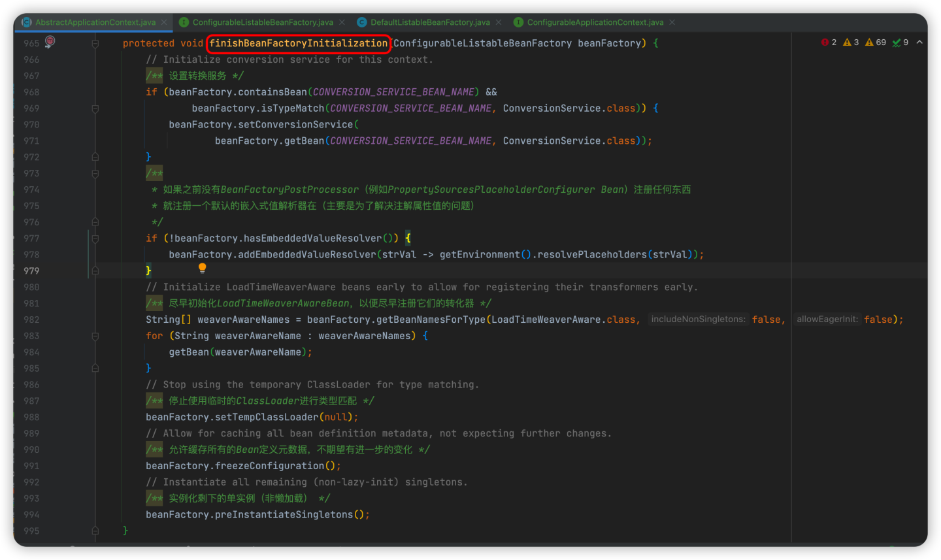The height and width of the screenshot is (560, 941).
Task: Click the allowEagerInit parameter hint
Action: (x=827, y=320)
